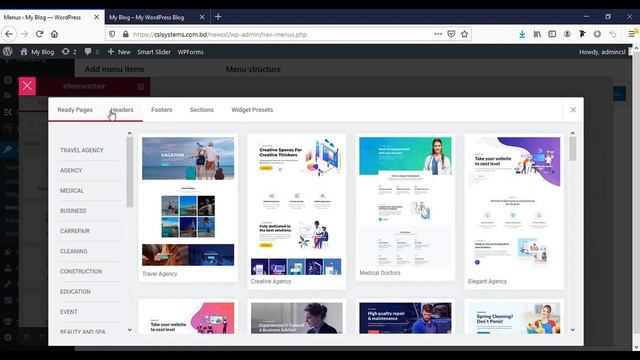Open Firefox account icon
Viewport: 640px width, 360px height.
click(567, 34)
